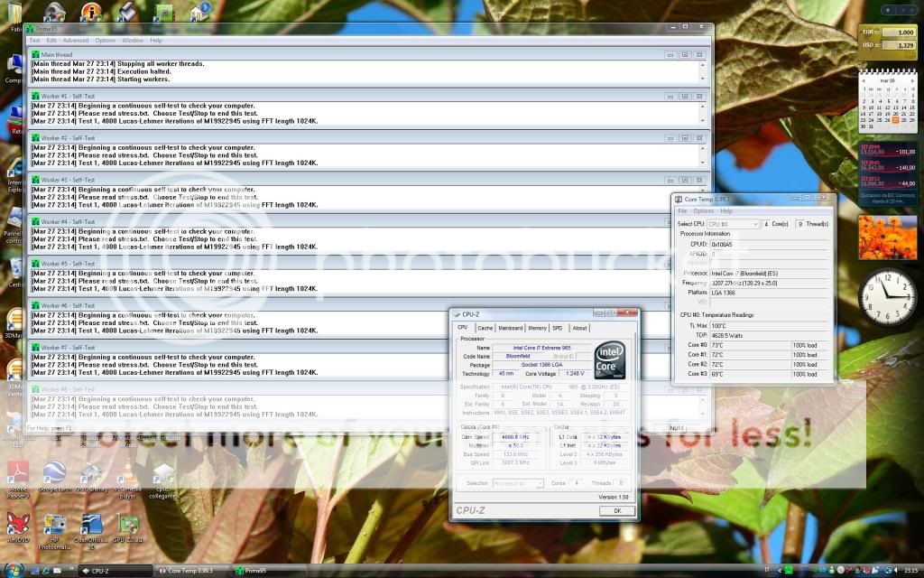
Task: Select the CPU tab in CPU-Z
Action: pyautogui.click(x=463, y=327)
